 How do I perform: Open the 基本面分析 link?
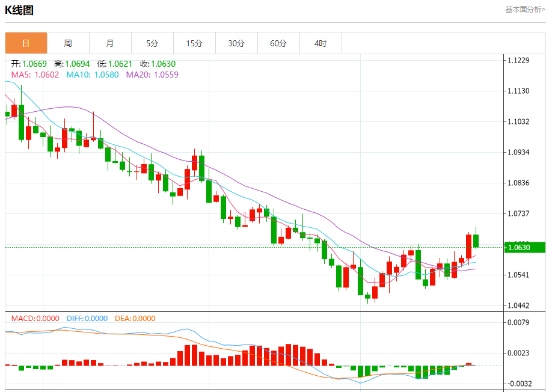(x=525, y=10)
